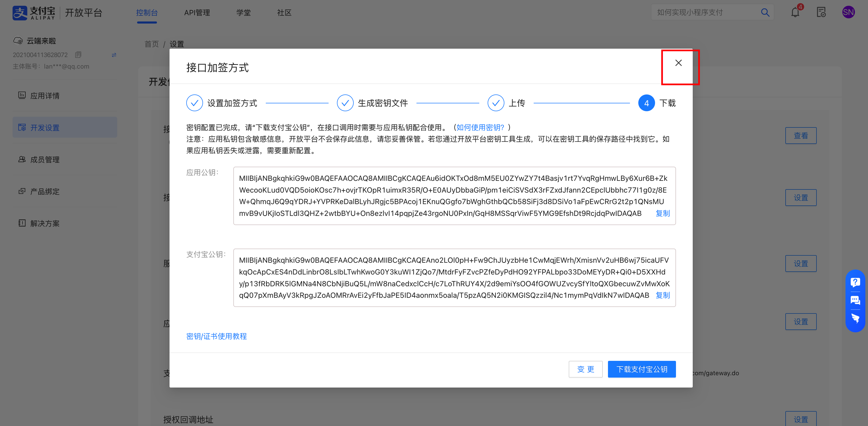This screenshot has width=868, height=426.
Task: Select 产品绑定 in sidebar
Action: pyautogui.click(x=65, y=192)
